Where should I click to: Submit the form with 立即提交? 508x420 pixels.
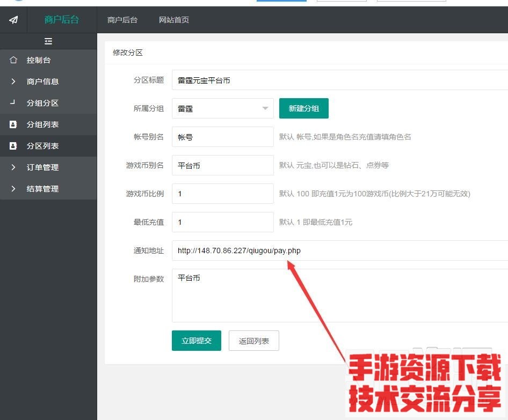pyautogui.click(x=197, y=341)
